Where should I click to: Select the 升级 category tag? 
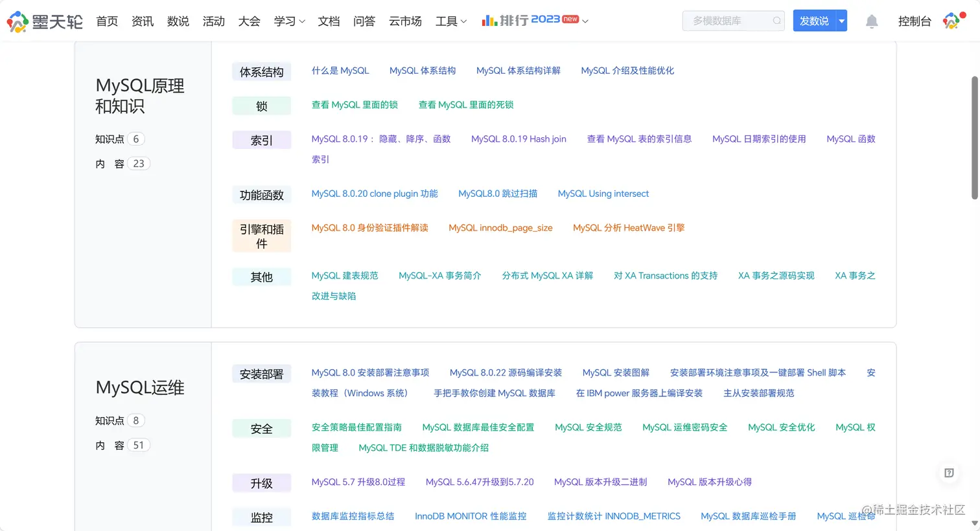point(262,483)
